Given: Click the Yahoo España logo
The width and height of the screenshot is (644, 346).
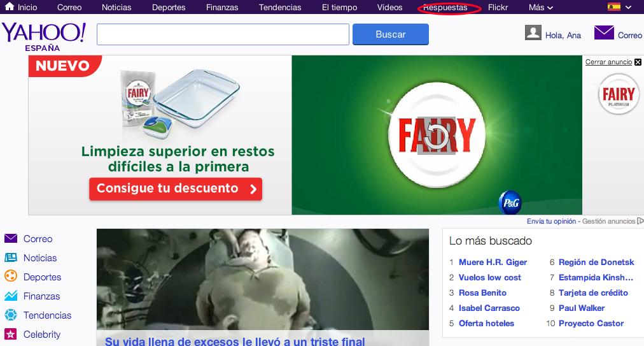Looking at the screenshot, I should (x=43, y=36).
